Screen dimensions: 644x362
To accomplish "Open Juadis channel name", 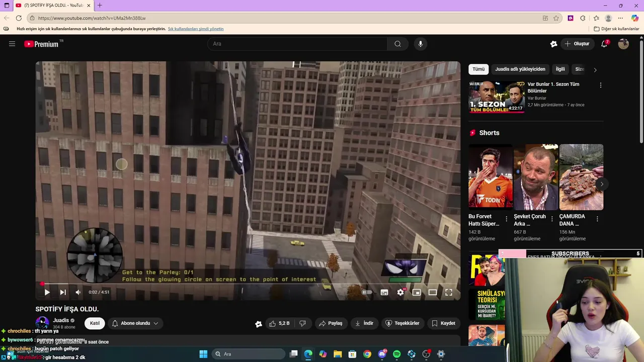I will point(61,320).
